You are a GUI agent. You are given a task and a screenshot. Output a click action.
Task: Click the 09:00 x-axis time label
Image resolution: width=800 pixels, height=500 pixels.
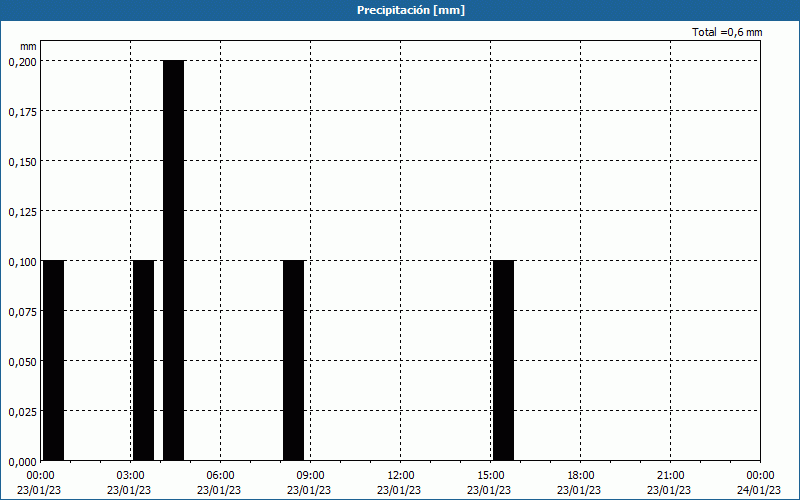pos(310,476)
